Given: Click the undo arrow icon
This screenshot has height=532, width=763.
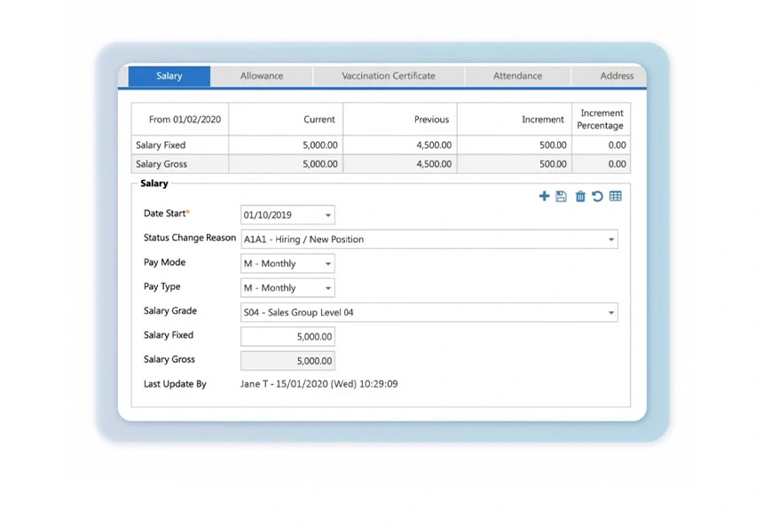Looking at the screenshot, I should tap(597, 196).
